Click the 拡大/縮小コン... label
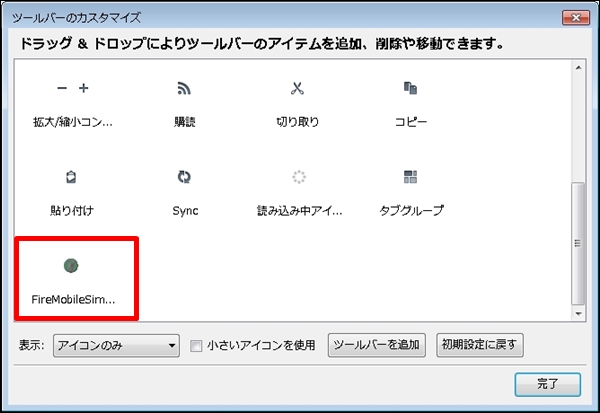 click(73, 122)
